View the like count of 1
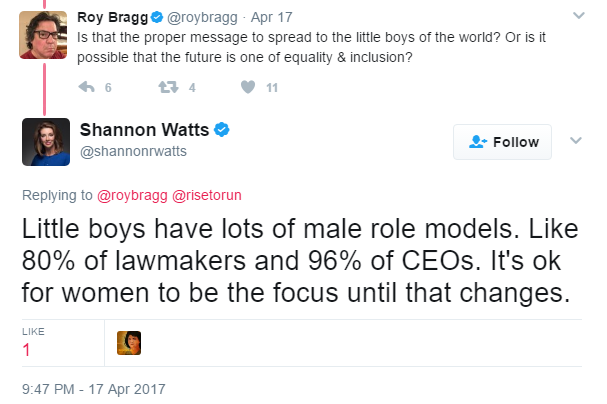The image size is (607, 404). click(26, 350)
